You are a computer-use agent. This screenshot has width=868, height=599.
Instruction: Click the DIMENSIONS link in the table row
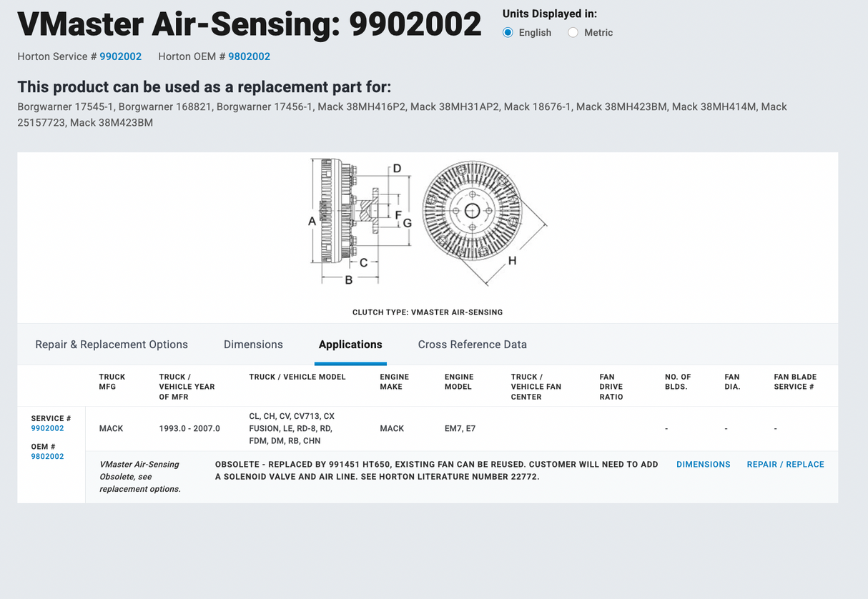pos(703,464)
